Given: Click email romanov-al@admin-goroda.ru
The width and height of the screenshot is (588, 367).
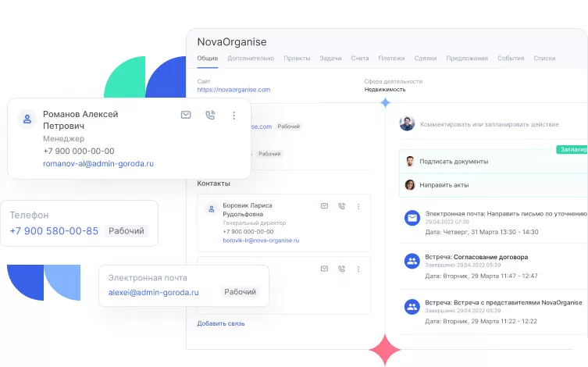Looking at the screenshot, I should click(98, 164).
